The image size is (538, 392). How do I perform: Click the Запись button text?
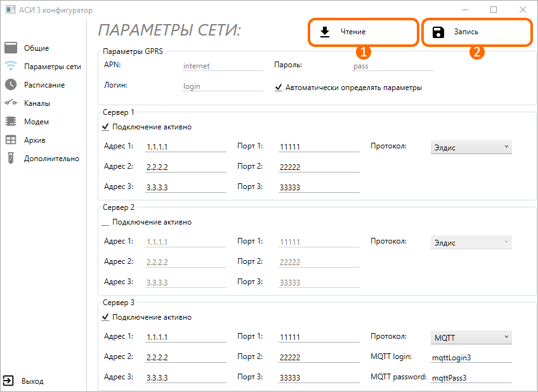tap(466, 32)
